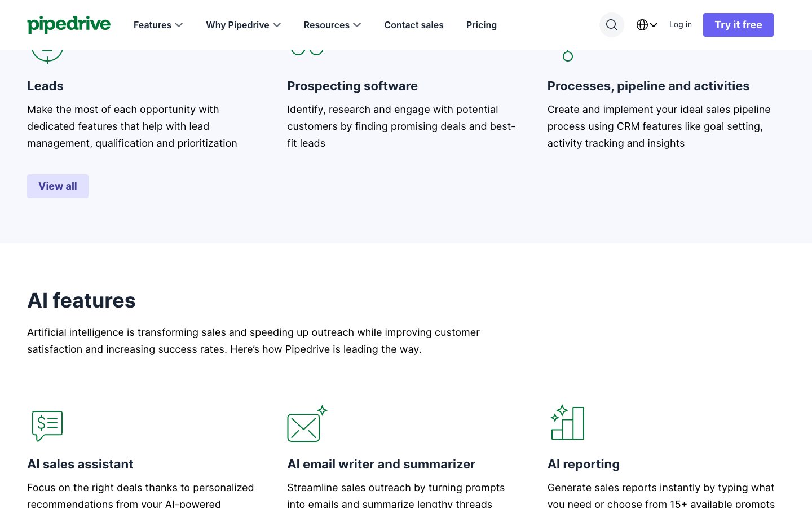This screenshot has height=508, width=812.
Task: Click the AI email envelope icon
Action: point(306,424)
